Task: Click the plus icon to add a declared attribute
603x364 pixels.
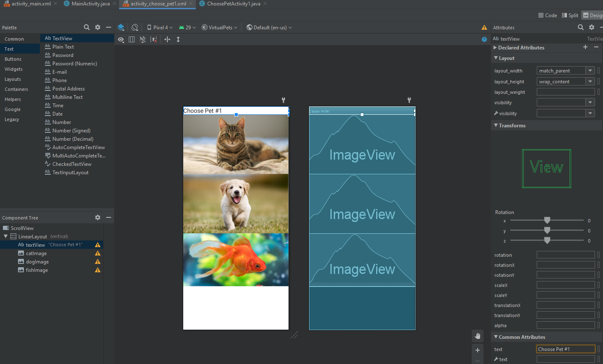Action: click(x=585, y=47)
